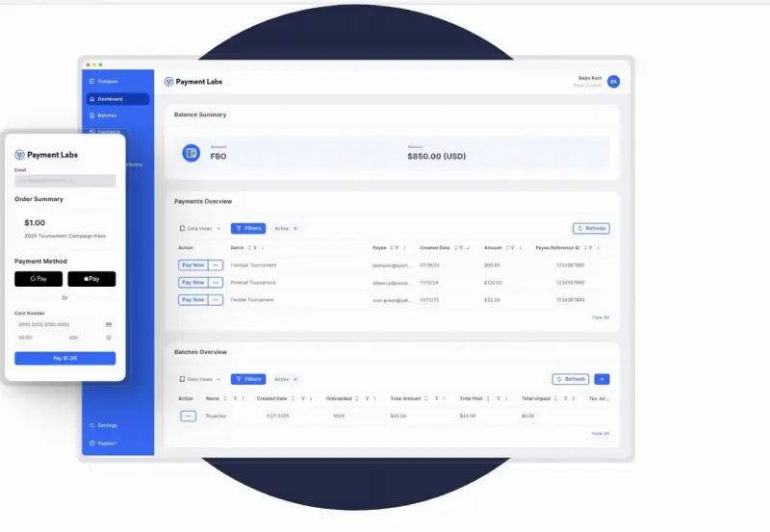The image size is (770, 532).
Task: Expand Data Views dropdown in Batches Overview
Action: click(x=200, y=379)
